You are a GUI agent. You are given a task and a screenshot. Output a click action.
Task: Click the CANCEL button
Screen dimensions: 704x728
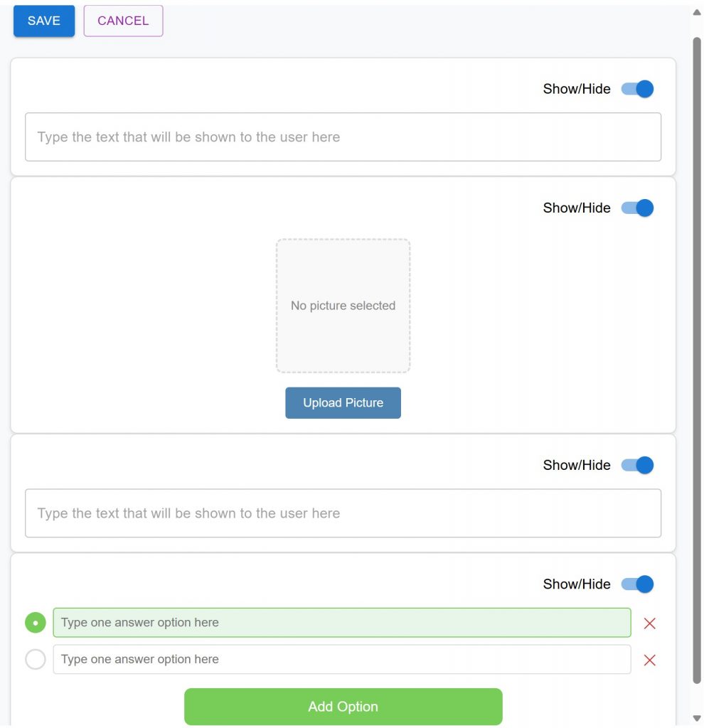coord(123,21)
